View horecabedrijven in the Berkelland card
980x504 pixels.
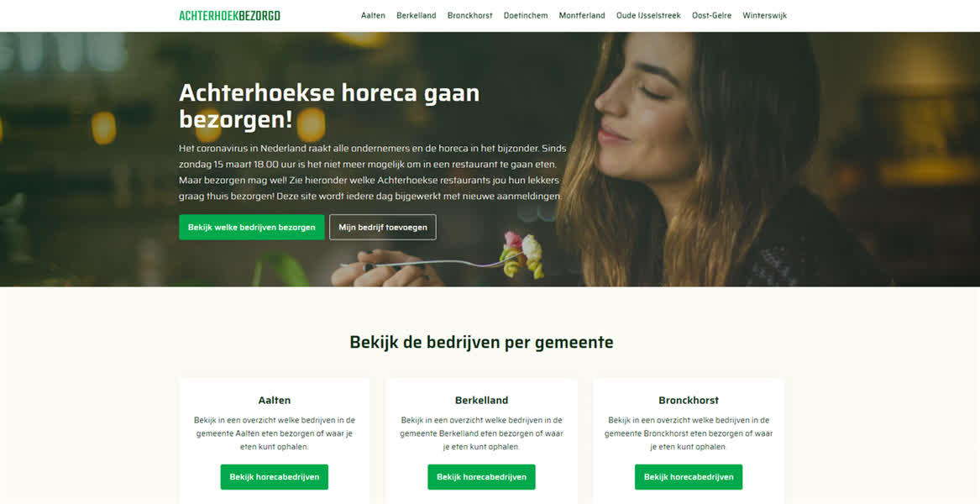(481, 477)
